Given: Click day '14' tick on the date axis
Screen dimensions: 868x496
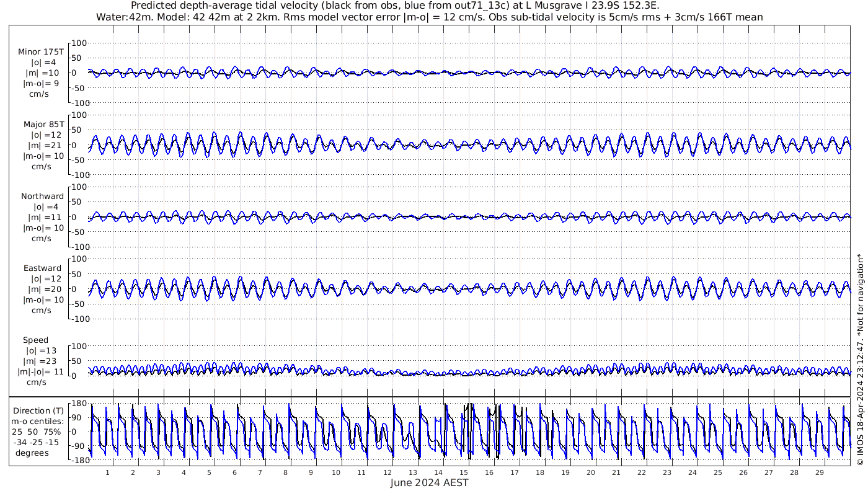Looking at the screenshot, I should (x=438, y=472).
